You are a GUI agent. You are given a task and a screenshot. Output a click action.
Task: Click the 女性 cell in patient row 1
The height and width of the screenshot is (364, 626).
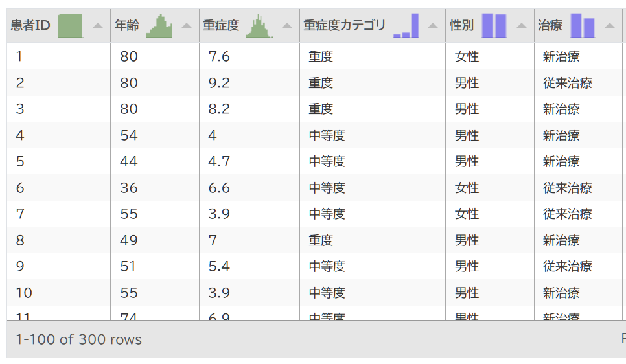click(x=467, y=57)
